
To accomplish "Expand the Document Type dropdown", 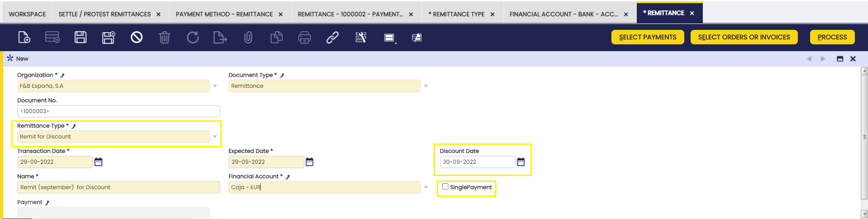I will coord(426,86).
